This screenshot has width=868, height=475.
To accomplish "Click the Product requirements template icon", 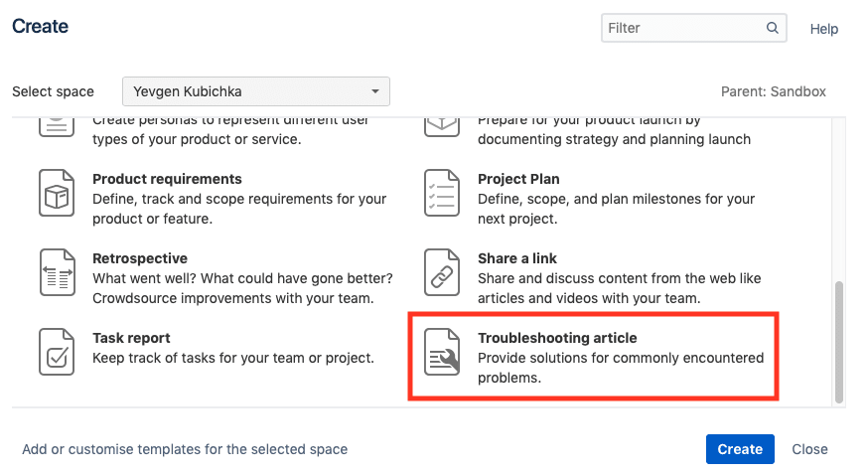I will click(x=57, y=193).
